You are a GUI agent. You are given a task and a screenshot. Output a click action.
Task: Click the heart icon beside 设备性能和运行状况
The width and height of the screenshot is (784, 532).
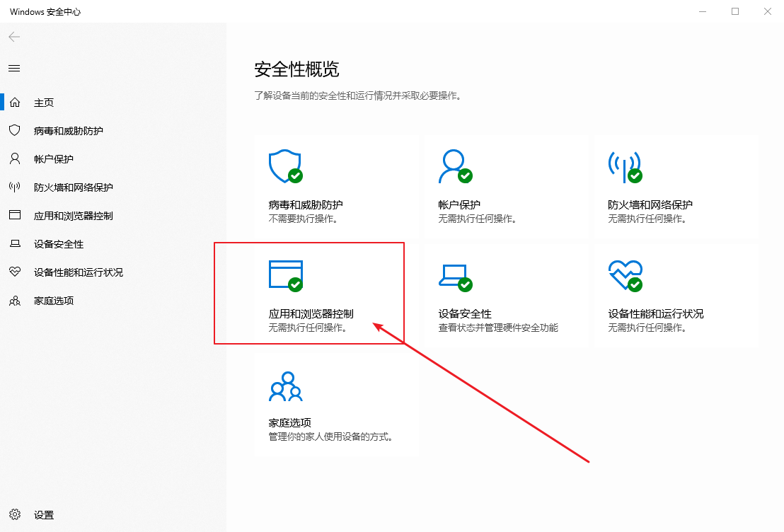16,272
